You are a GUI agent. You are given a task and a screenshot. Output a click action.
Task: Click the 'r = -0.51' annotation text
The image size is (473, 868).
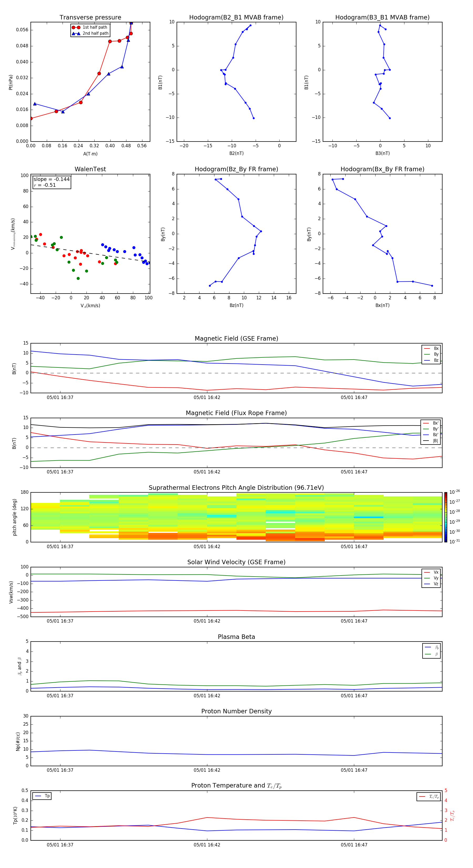pyautogui.click(x=45, y=185)
